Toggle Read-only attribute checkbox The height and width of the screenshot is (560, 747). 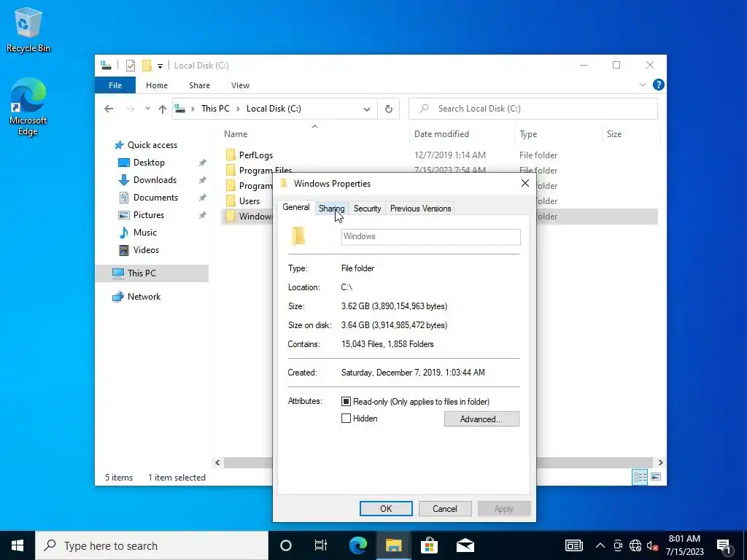[347, 402]
